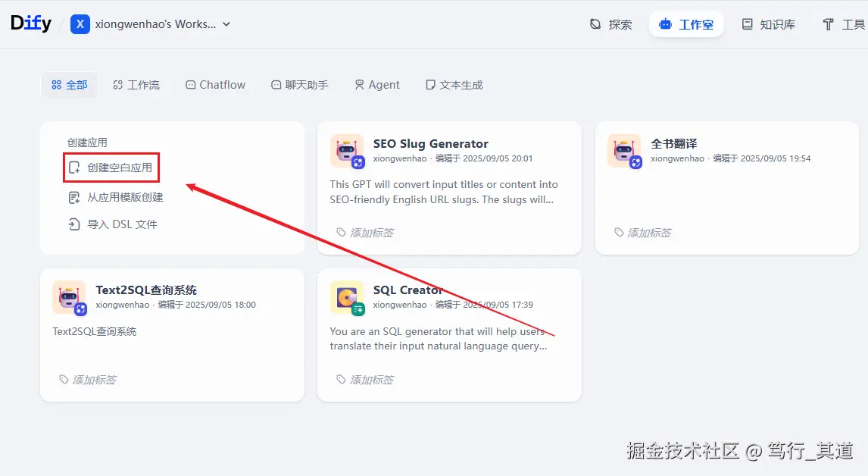Screen dimensions: 868x476
Task: Open the Text2SQL查询系统 app title
Action: tap(146, 290)
